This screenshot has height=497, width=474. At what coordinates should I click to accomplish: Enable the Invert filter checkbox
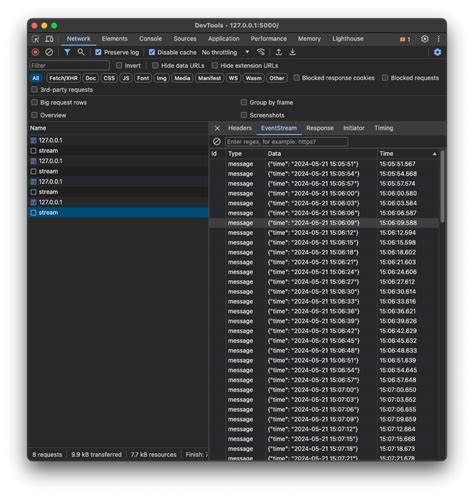click(x=119, y=66)
